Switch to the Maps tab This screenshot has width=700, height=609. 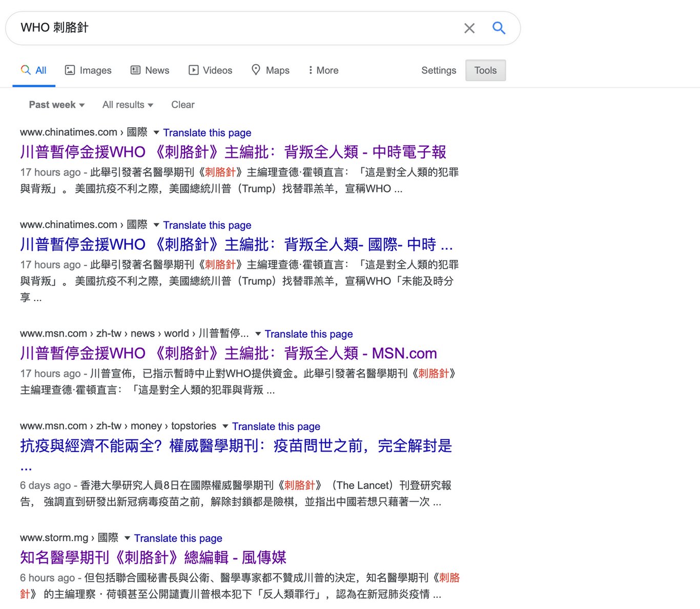pos(270,70)
